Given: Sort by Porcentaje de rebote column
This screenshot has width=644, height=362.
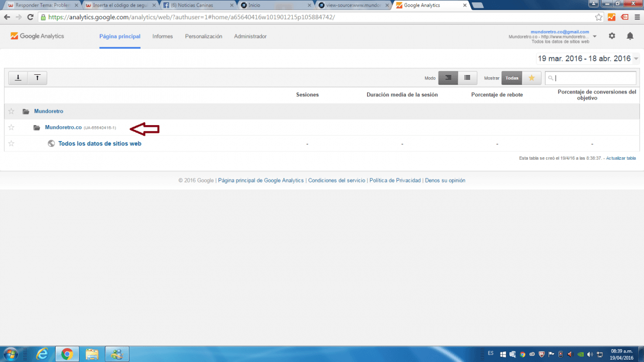Looking at the screenshot, I should coord(497,94).
